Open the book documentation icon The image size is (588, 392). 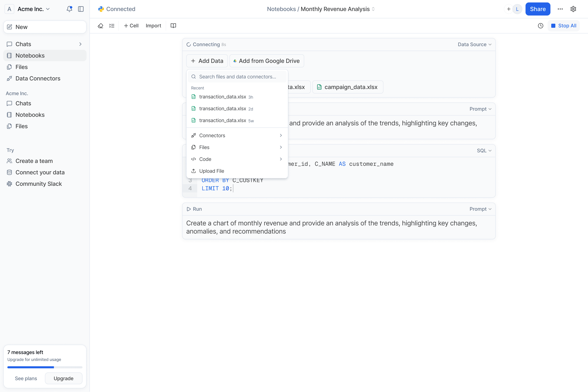tap(173, 26)
